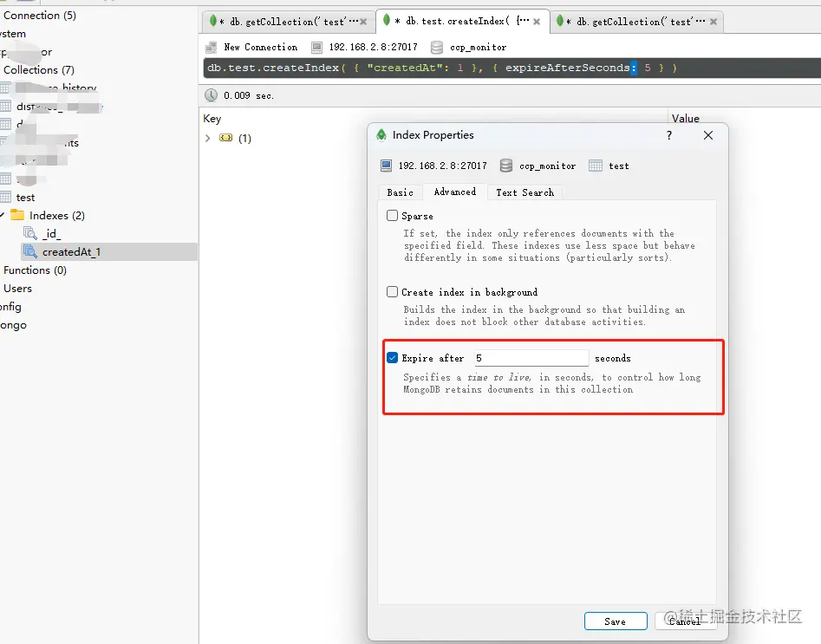Click the database icon beside ccp_monitor in query bar
The height and width of the screenshot is (644, 821).
(437, 48)
